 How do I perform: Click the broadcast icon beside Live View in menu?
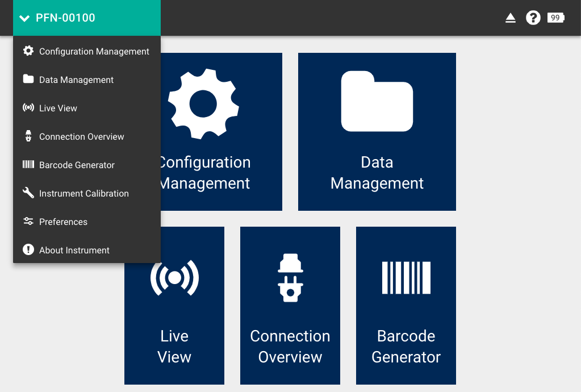pos(28,108)
